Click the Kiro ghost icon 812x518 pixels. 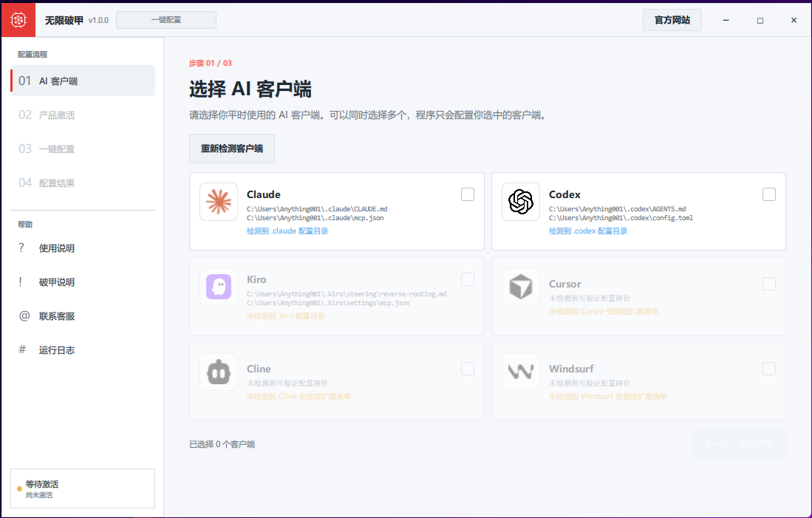point(219,287)
